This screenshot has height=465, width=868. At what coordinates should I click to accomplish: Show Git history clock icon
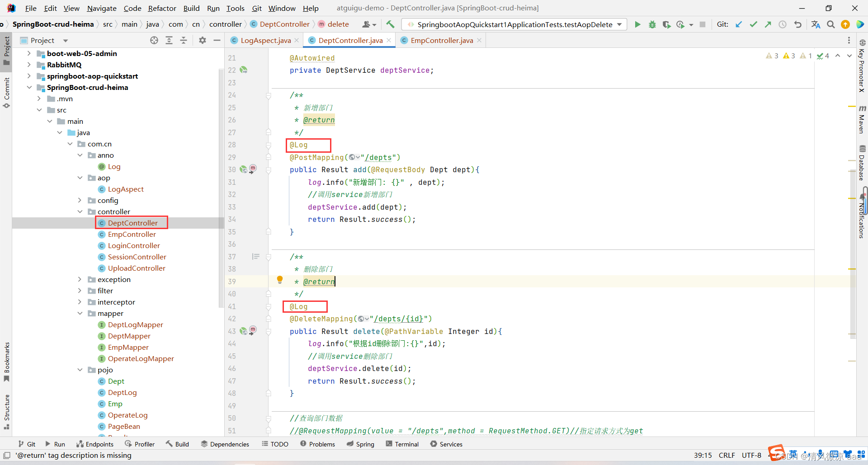783,24
